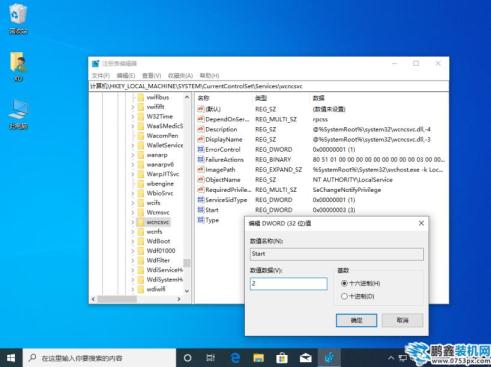Launch File Explorer from the taskbar
491x367 pixels.
(259, 358)
